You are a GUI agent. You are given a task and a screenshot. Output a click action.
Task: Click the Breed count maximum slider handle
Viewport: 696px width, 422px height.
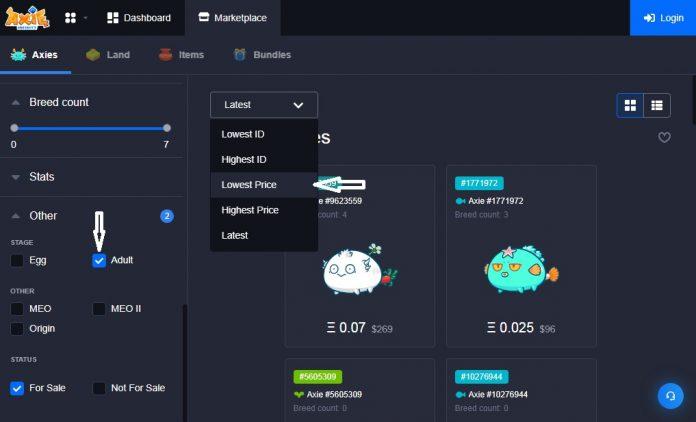167,128
